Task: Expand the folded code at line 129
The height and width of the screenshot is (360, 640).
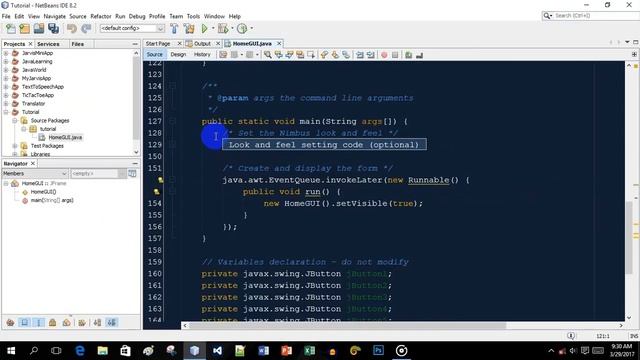Action: [x=173, y=144]
